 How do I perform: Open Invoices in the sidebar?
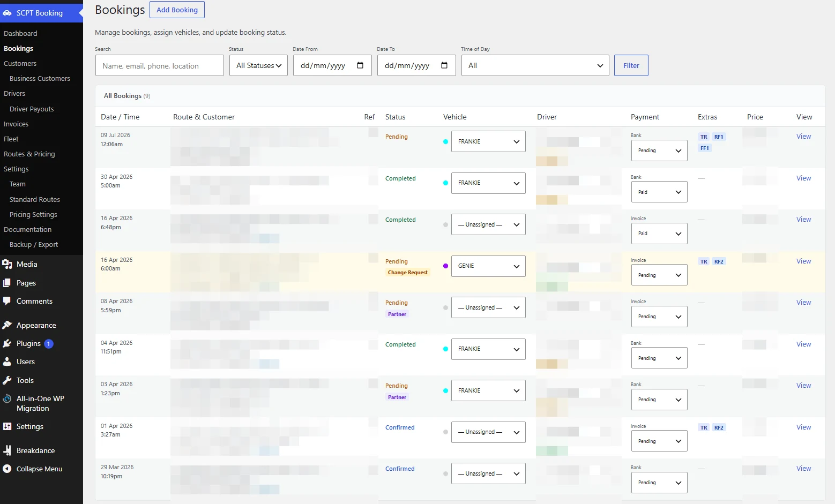tap(16, 124)
